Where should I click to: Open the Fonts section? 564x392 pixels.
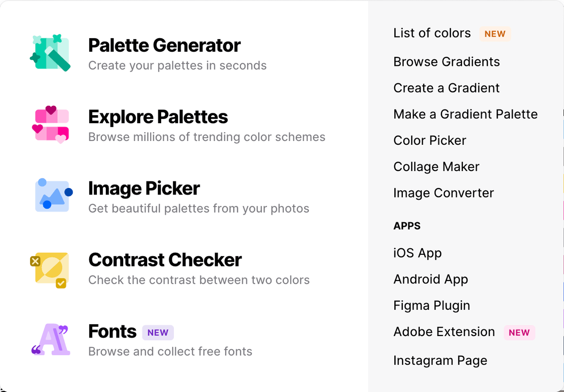(112, 331)
